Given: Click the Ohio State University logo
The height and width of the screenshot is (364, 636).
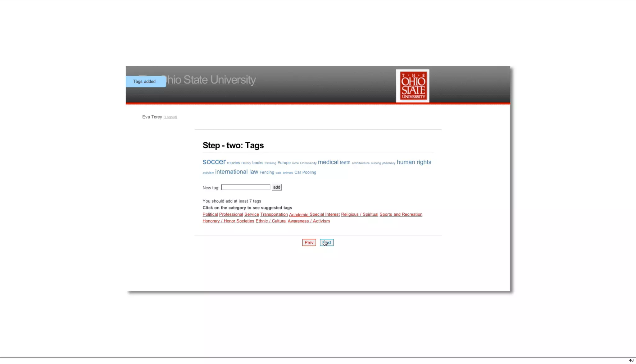Looking at the screenshot, I should [x=412, y=86].
